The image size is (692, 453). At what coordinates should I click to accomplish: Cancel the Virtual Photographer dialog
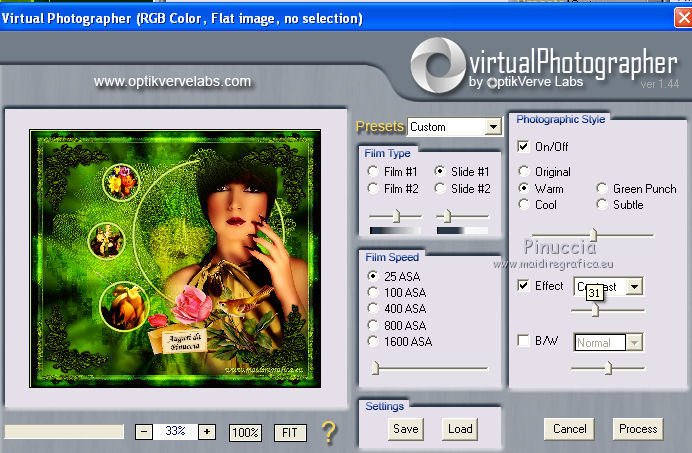coord(569,429)
